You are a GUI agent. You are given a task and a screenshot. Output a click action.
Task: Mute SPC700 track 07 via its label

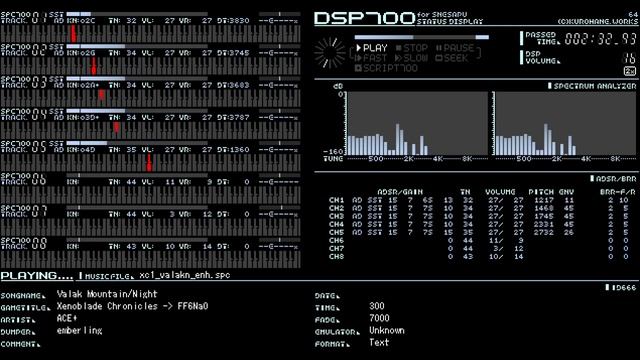click(24, 211)
